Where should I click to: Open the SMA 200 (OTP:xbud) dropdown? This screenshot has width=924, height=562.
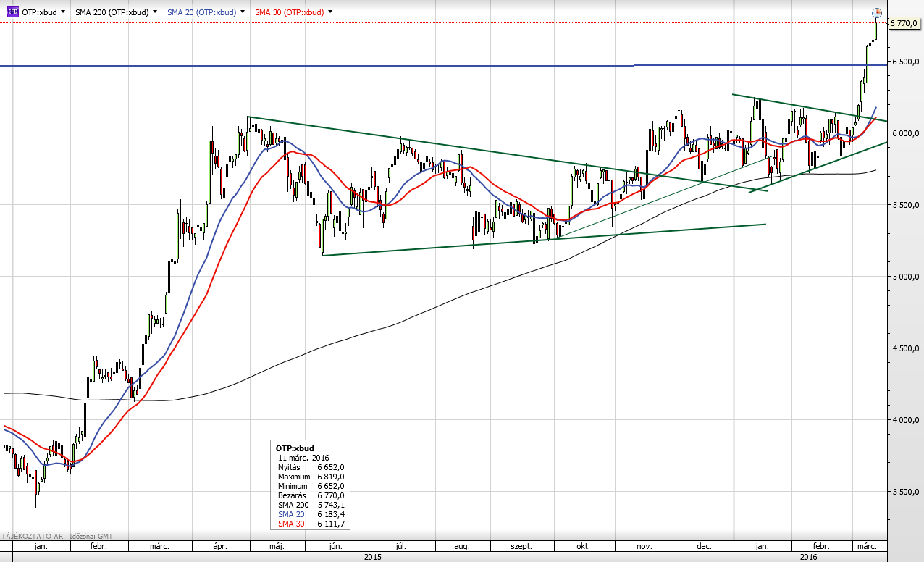pos(155,12)
